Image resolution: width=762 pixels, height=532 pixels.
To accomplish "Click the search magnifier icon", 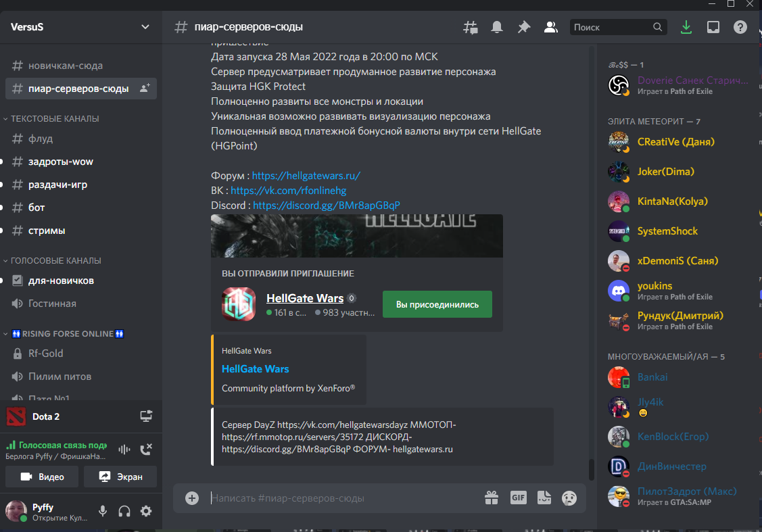I will coord(657,27).
